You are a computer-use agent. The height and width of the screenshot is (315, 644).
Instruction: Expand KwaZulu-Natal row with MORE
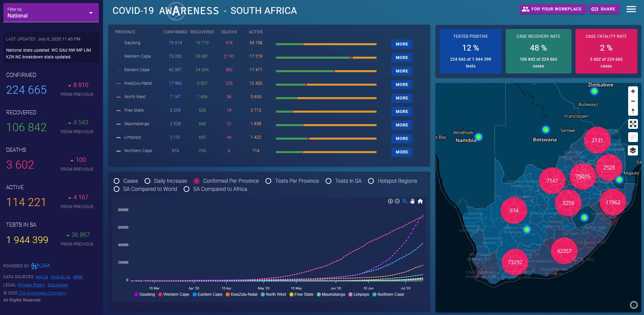pos(402,85)
